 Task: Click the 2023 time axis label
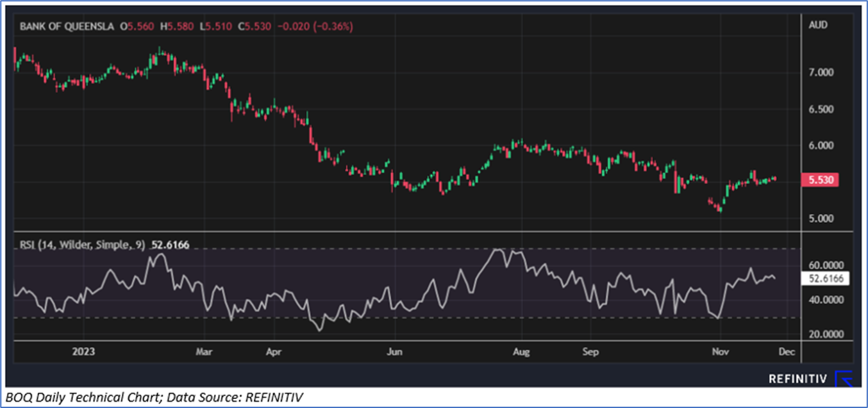coord(84,352)
